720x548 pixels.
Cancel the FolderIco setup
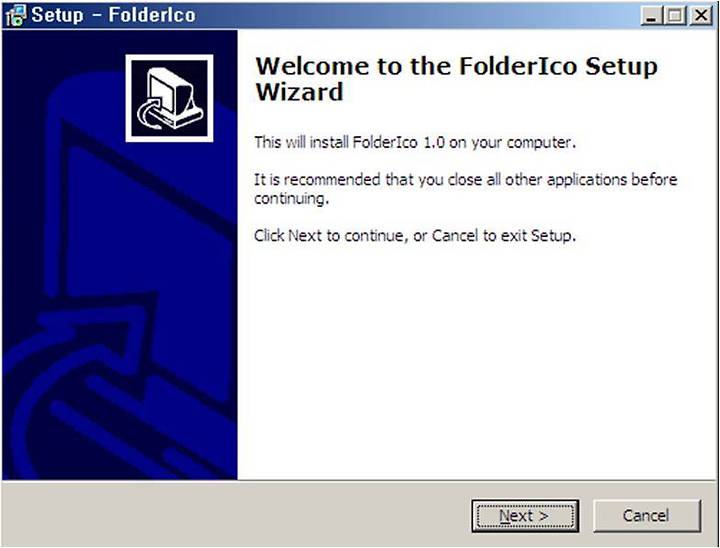click(x=647, y=516)
